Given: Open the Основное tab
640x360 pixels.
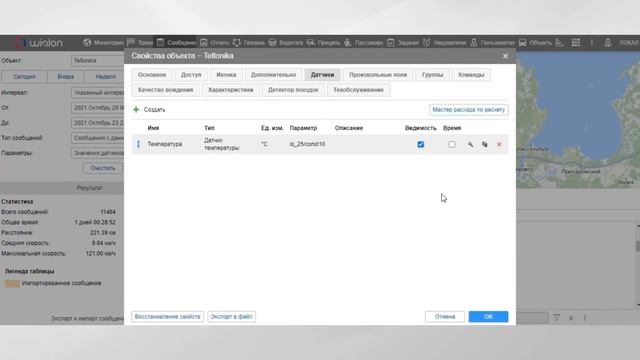Looking at the screenshot, I should (x=152, y=75).
